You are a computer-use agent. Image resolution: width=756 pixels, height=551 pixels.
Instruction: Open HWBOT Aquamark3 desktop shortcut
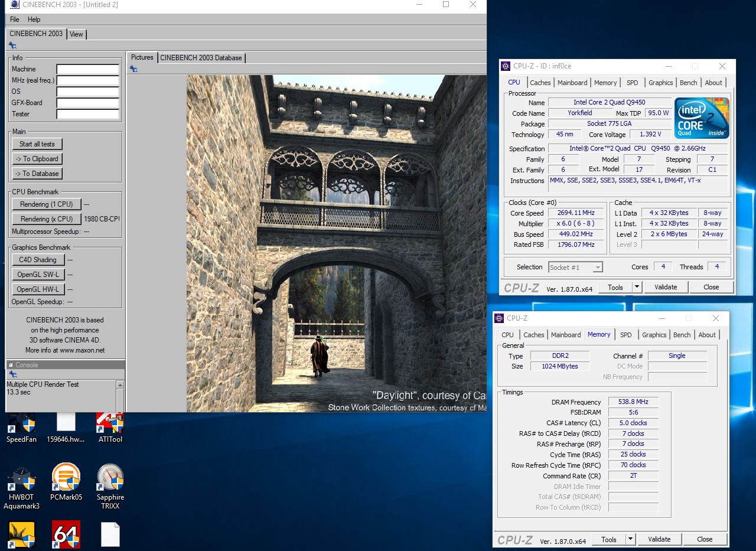(21, 487)
